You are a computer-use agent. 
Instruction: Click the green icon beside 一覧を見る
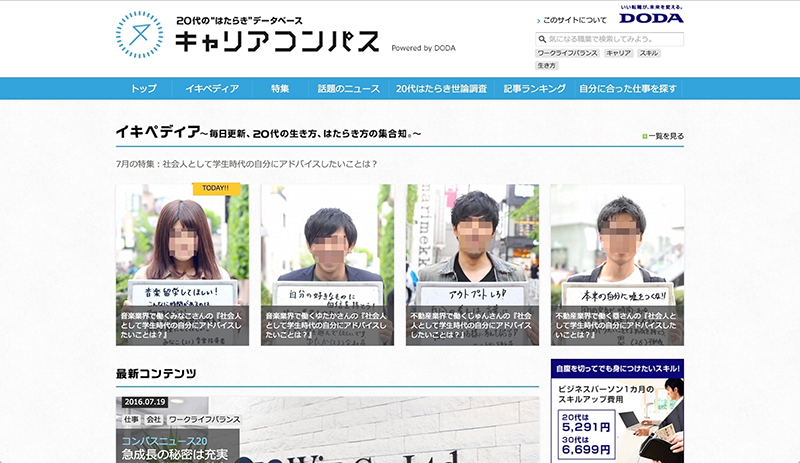point(644,136)
